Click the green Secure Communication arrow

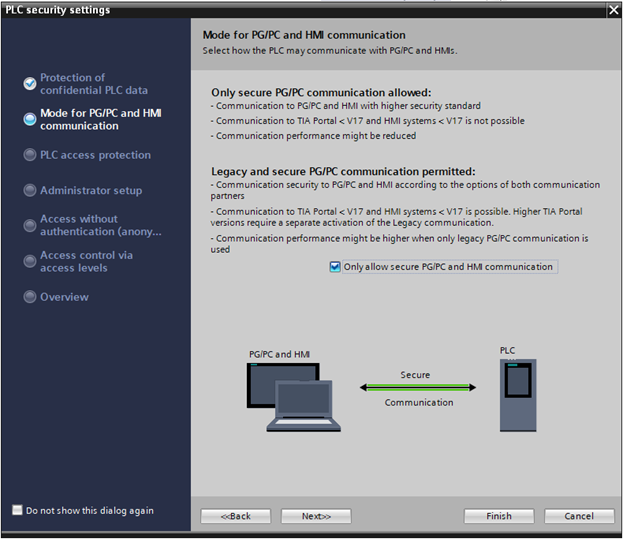[x=414, y=388]
